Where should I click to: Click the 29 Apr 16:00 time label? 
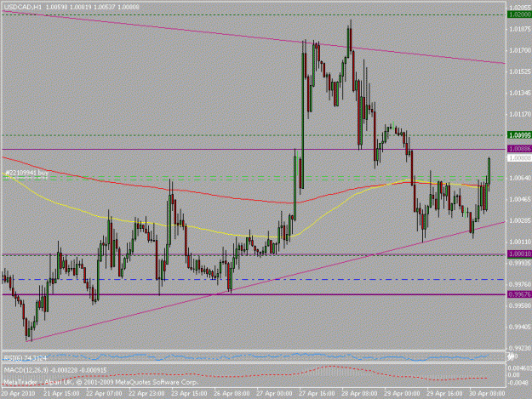(x=444, y=393)
